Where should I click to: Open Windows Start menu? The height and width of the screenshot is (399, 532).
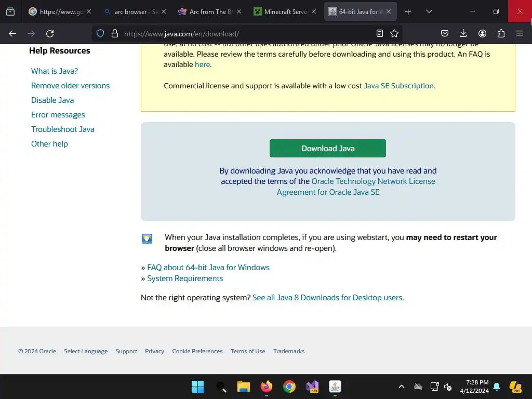(x=197, y=387)
